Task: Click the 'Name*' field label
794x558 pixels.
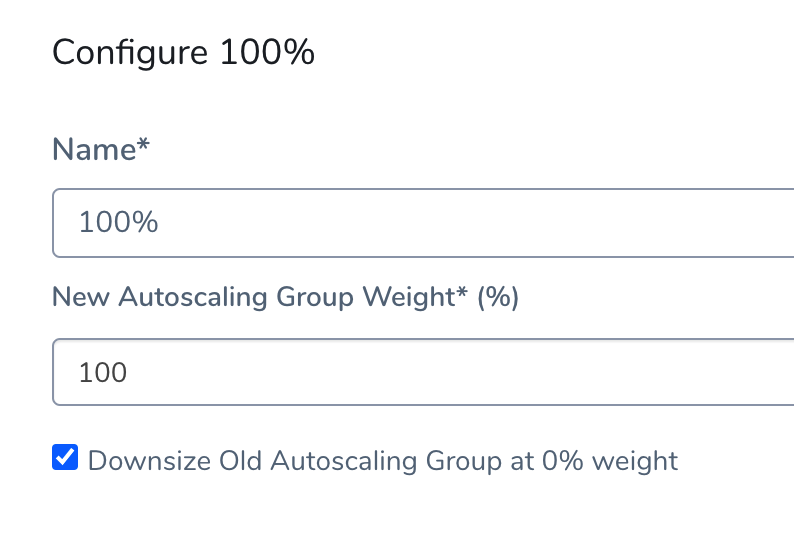Action: [101, 149]
